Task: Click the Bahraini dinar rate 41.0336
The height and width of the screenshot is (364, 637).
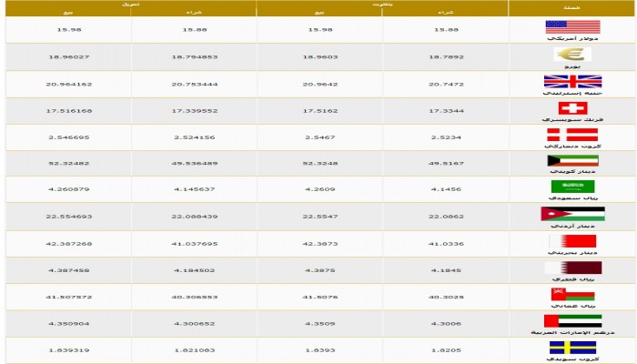Action: (446, 244)
